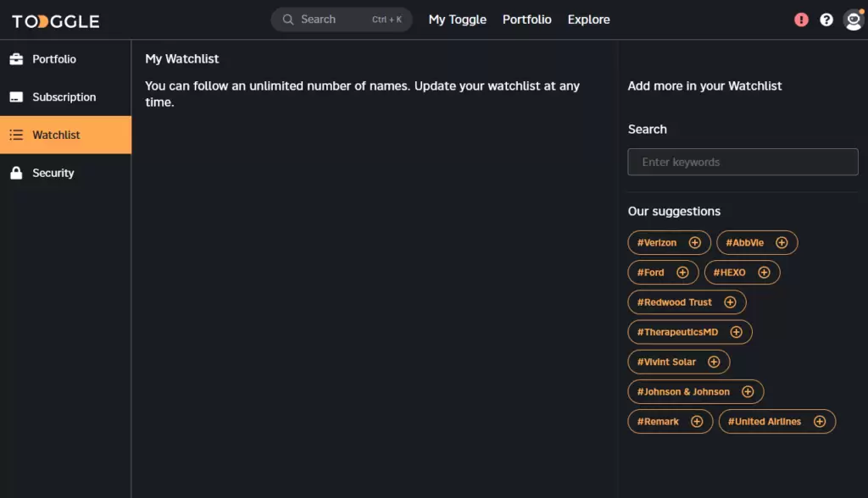Click the search magnifier icon in top bar
The image size is (868, 498).
tap(288, 19)
